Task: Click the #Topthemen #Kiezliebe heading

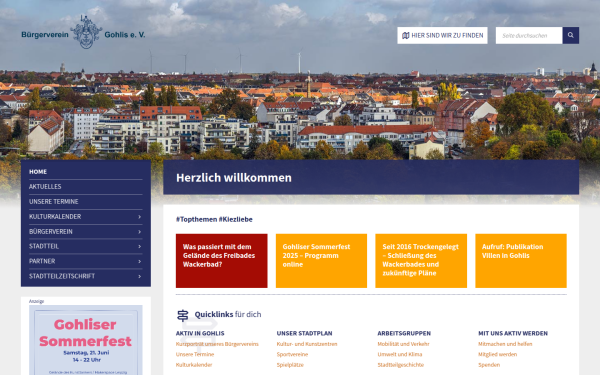Action: (x=214, y=219)
